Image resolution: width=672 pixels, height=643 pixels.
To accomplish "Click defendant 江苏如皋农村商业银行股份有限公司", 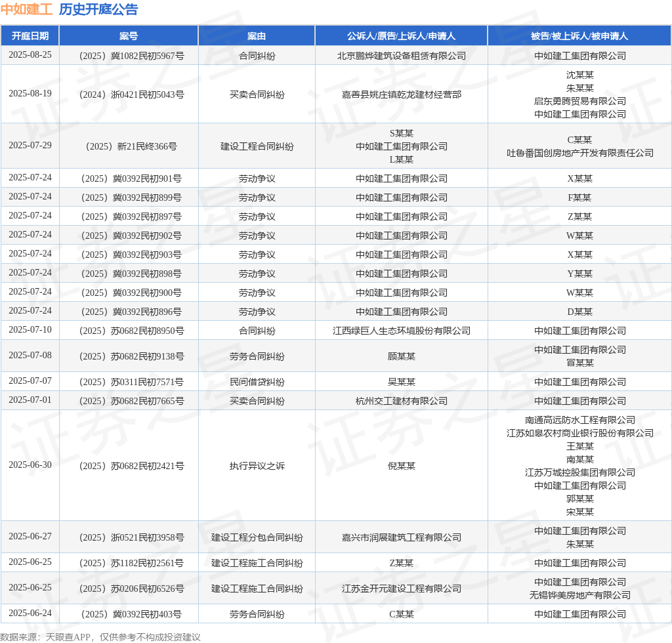I will 579,433.
